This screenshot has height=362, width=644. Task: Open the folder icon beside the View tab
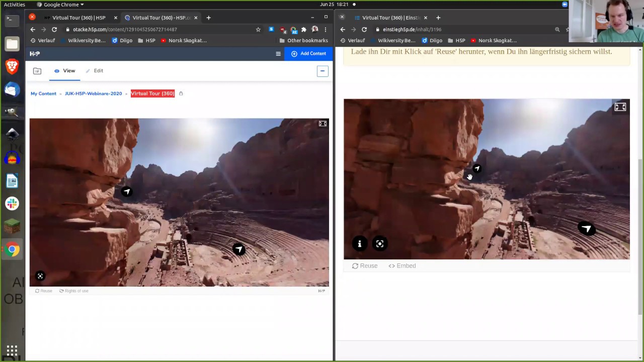tap(37, 71)
